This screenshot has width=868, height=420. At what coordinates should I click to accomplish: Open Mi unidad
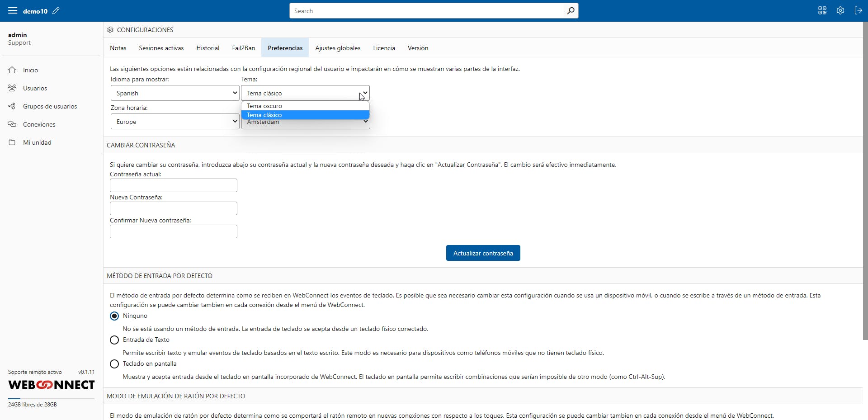[37, 142]
